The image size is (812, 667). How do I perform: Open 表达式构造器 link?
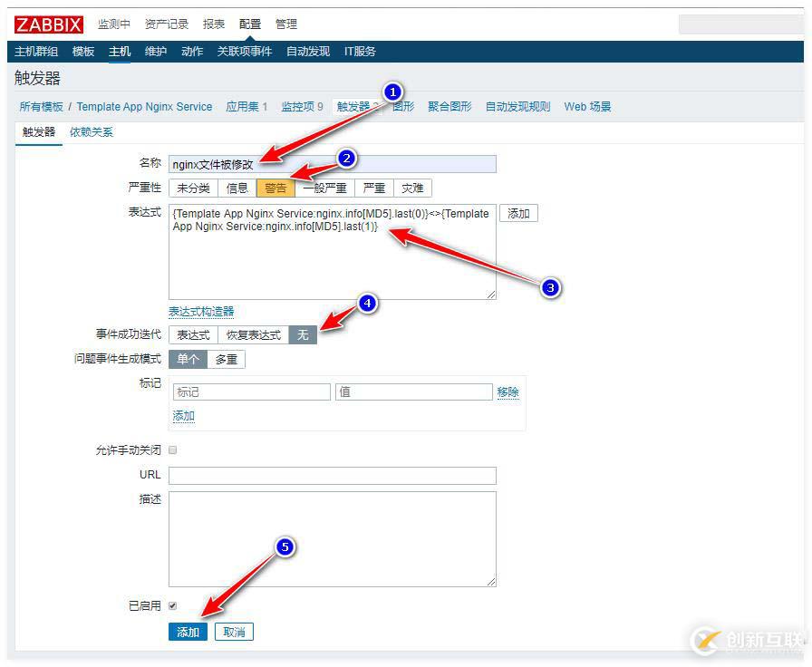201,311
